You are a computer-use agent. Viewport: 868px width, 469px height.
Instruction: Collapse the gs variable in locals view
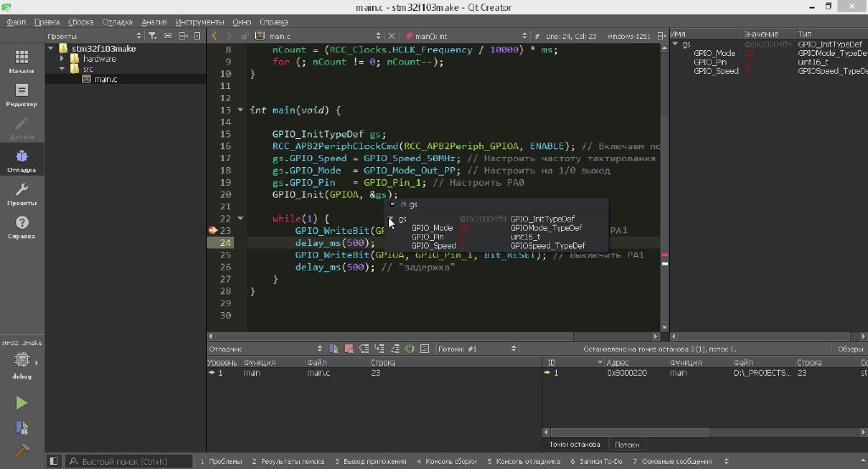[x=675, y=44]
